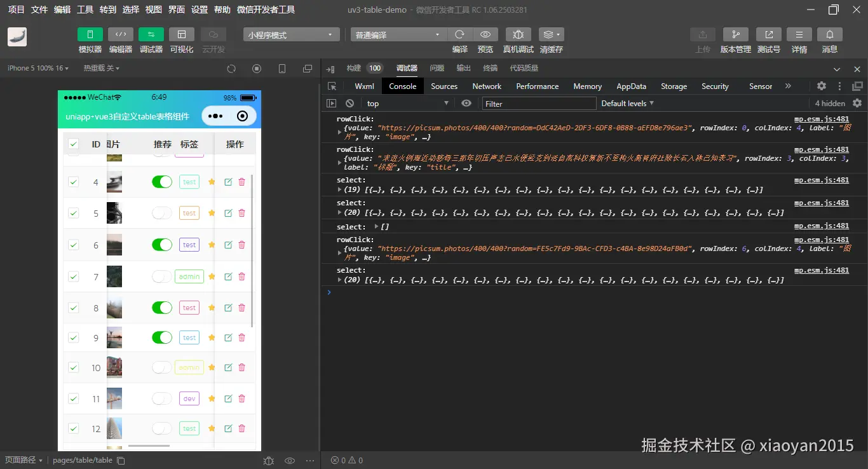This screenshot has height=469, width=868.
Task: Open the 普通编译 compile mode dropdown
Action: 398,35
